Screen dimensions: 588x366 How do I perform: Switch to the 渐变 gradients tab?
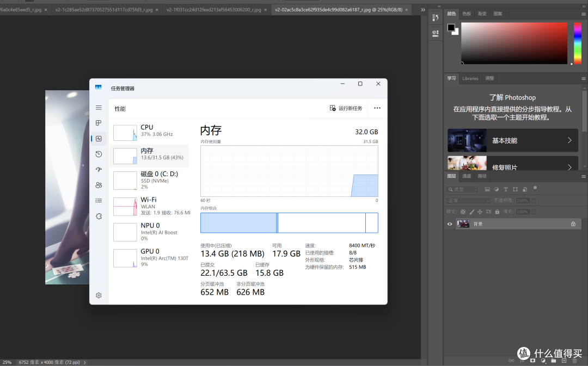[x=482, y=14]
